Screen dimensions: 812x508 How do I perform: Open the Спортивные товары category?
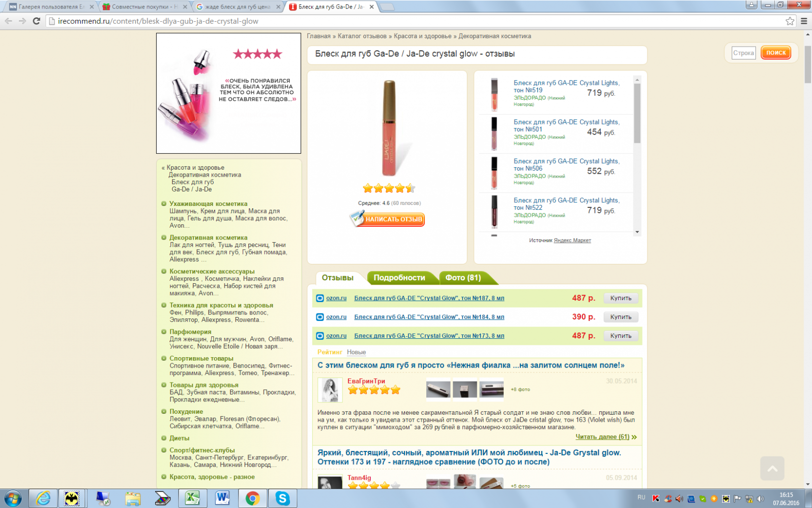click(x=201, y=358)
